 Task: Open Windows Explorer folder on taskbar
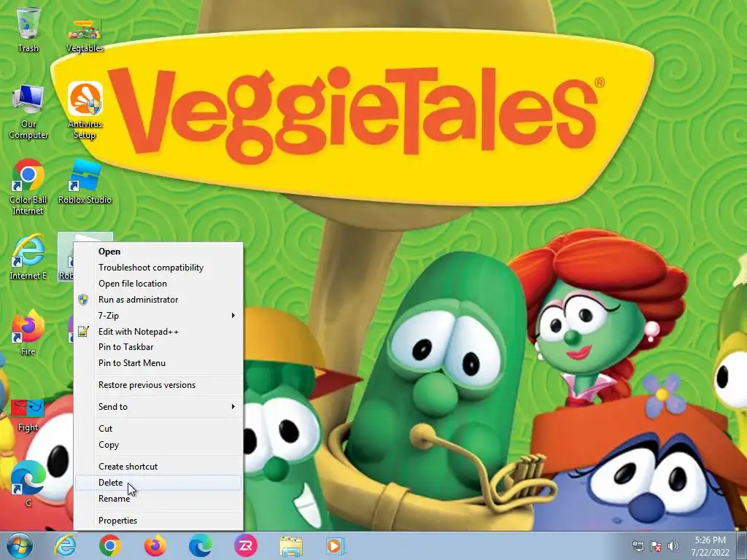(x=291, y=546)
